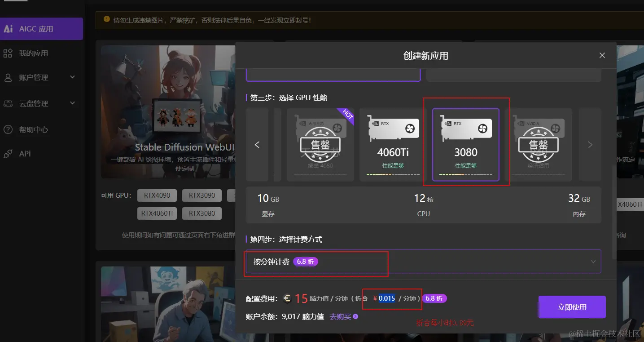Expand the 云盘管理 submenu arrow
This screenshot has width=644, height=342.
[73, 103]
